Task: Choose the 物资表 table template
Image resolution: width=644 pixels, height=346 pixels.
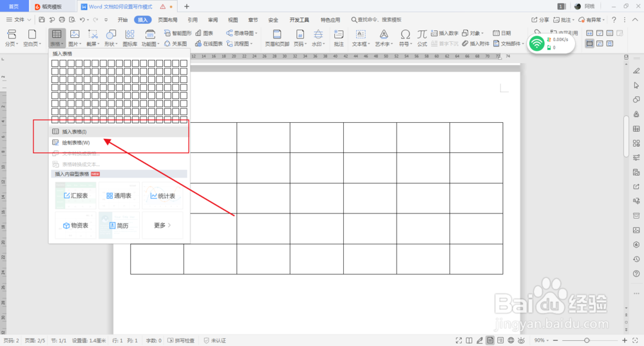Action: (76, 226)
